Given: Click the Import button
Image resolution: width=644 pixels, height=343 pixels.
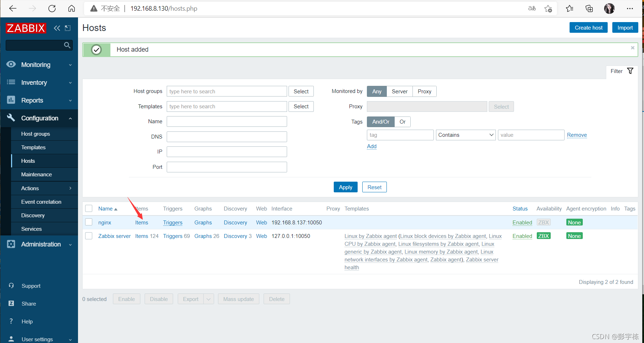Looking at the screenshot, I should coord(625,27).
